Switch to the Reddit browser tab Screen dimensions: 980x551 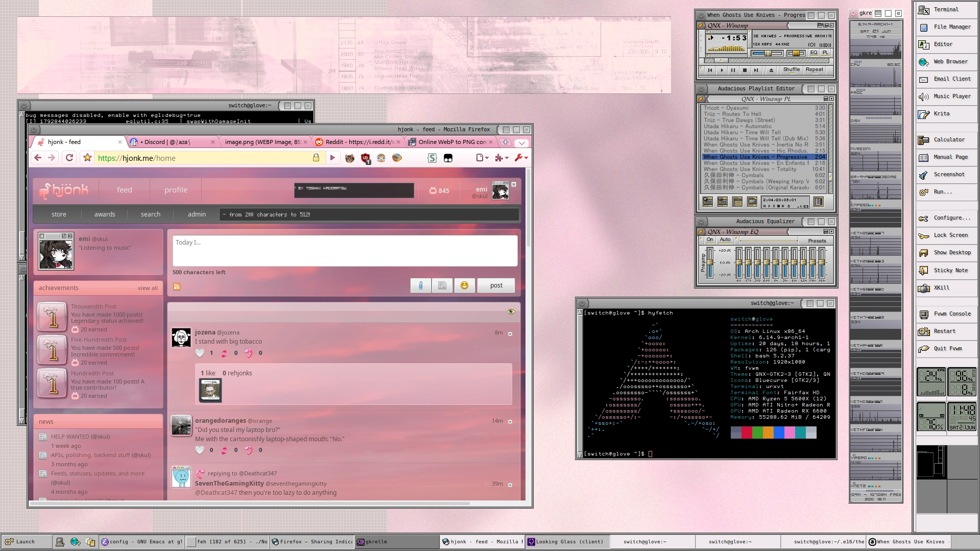357,142
